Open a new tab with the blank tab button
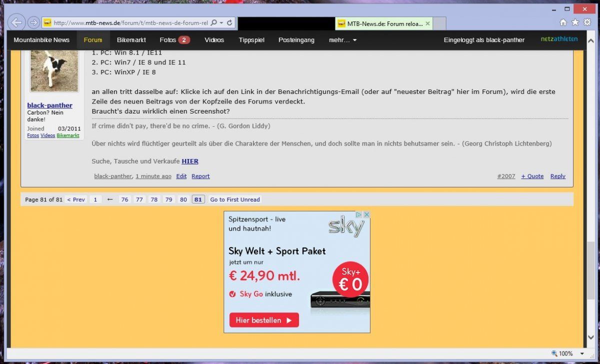This screenshot has width=600, height=364. 439,23
